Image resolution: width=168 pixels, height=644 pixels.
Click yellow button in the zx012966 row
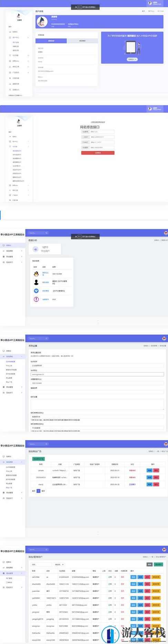point(156,577)
